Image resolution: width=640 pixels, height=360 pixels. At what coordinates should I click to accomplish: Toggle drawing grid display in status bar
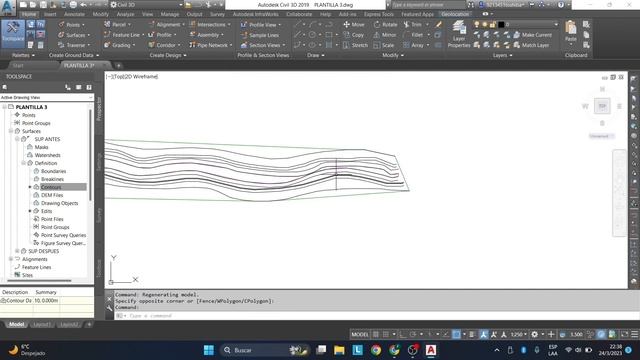[x=376, y=334]
